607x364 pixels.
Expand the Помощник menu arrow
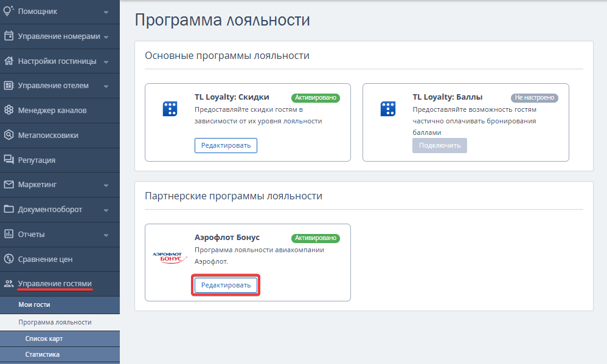[106, 12]
